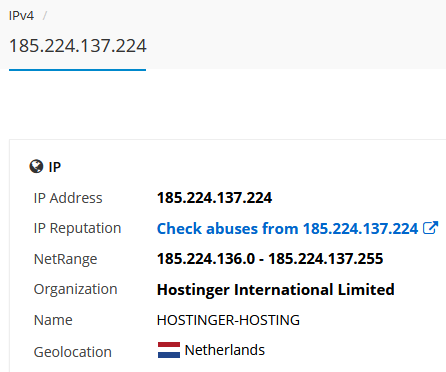Click the globe icon beside IP heading
Image resolution: width=446 pixels, height=372 pixels.
36,166
